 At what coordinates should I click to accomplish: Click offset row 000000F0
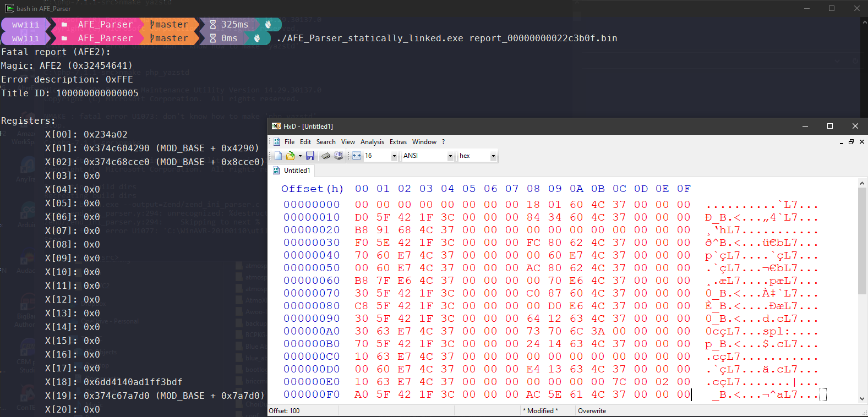pyautogui.click(x=312, y=394)
